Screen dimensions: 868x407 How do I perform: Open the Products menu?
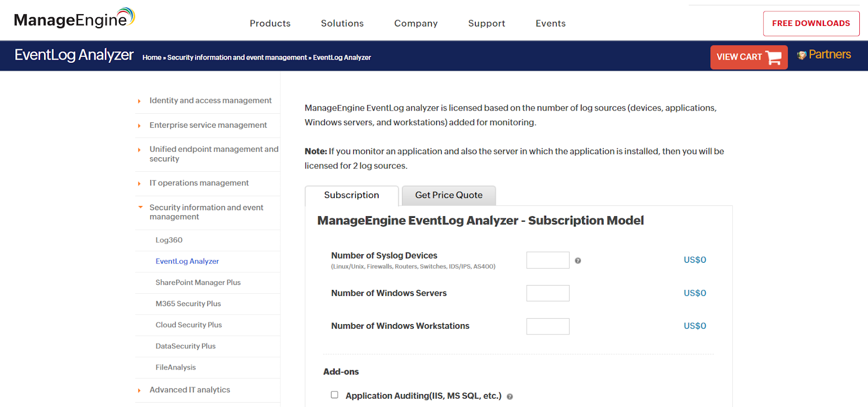click(270, 23)
